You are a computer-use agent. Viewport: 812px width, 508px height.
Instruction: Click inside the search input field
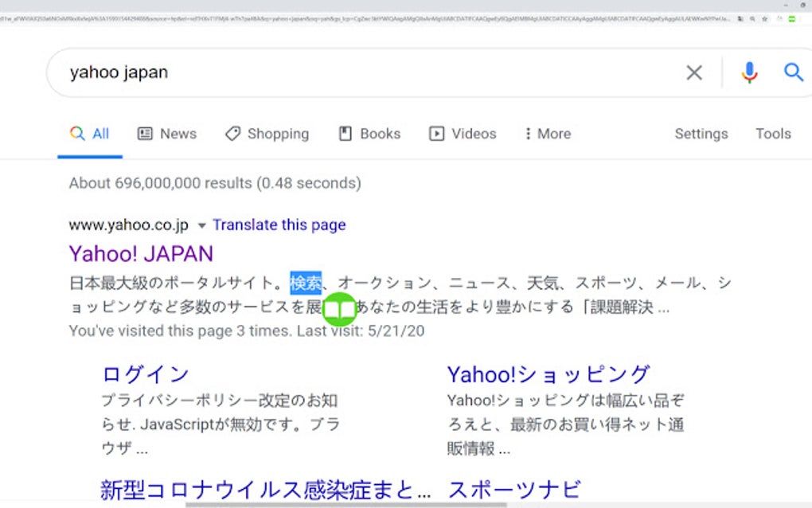(318, 72)
